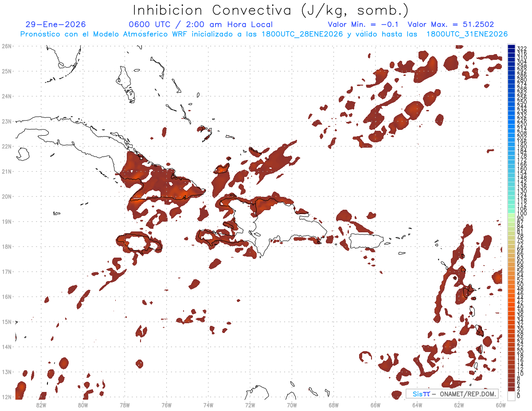Select the date "29-Ene-2026"
The width and height of the screenshot is (532, 411).
pyautogui.click(x=56, y=24)
